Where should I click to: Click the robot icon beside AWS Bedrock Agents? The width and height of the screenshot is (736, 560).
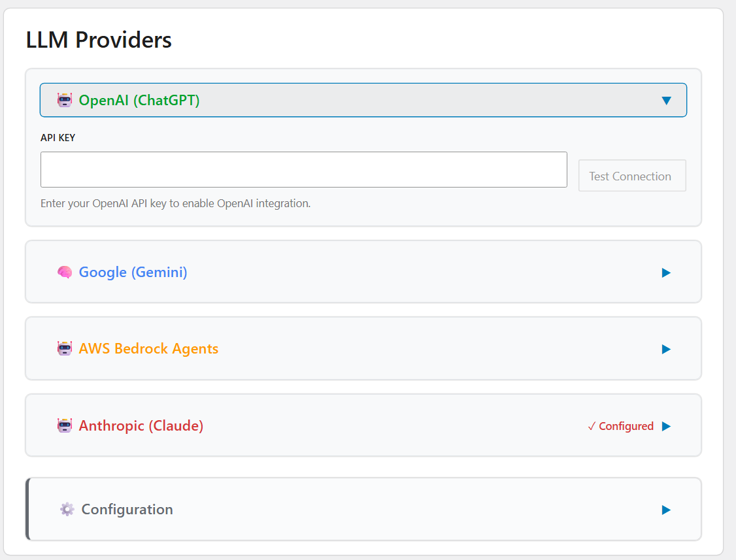(65, 348)
